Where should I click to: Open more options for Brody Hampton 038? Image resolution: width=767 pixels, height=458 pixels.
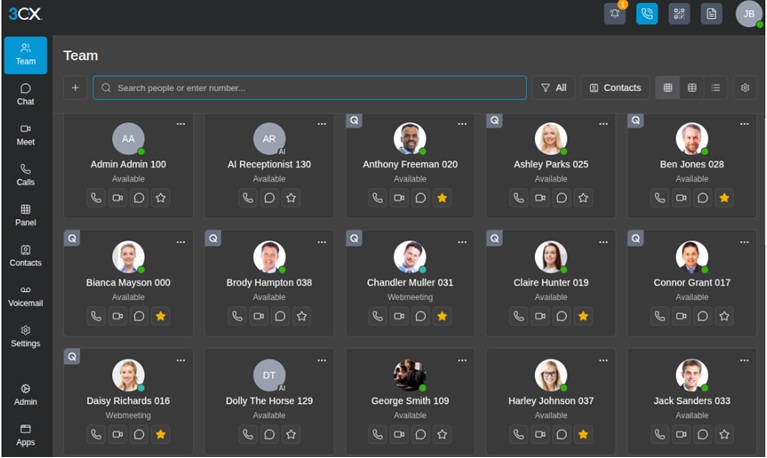click(321, 242)
